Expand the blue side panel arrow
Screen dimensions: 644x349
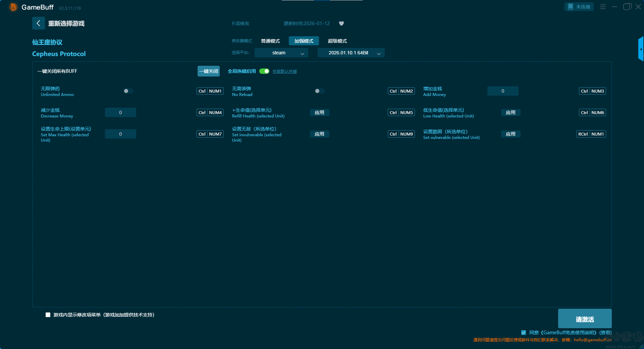[641, 49]
